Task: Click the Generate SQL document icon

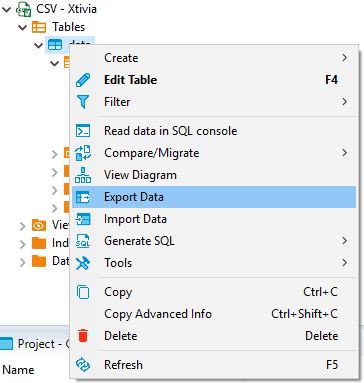Action: (x=83, y=241)
